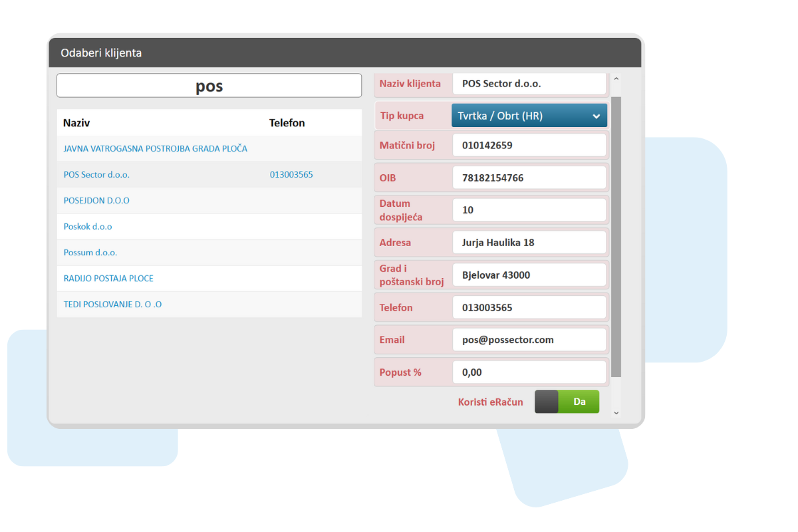Open the Tip kupca dropdown

529,116
